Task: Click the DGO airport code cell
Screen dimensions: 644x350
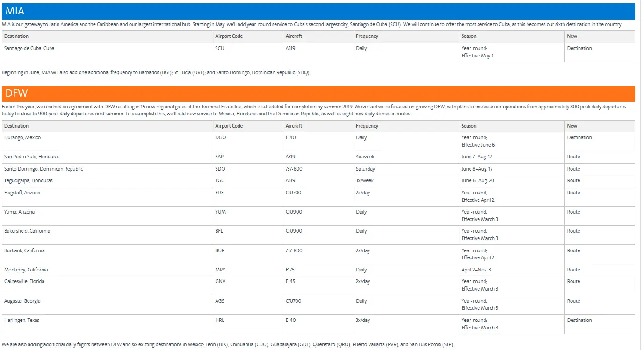Action: (220, 138)
